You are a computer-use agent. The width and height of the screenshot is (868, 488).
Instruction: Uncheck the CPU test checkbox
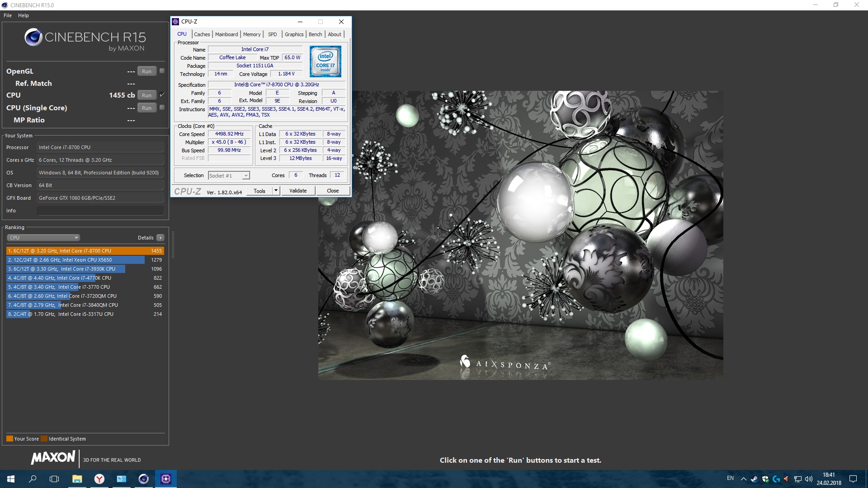click(162, 95)
